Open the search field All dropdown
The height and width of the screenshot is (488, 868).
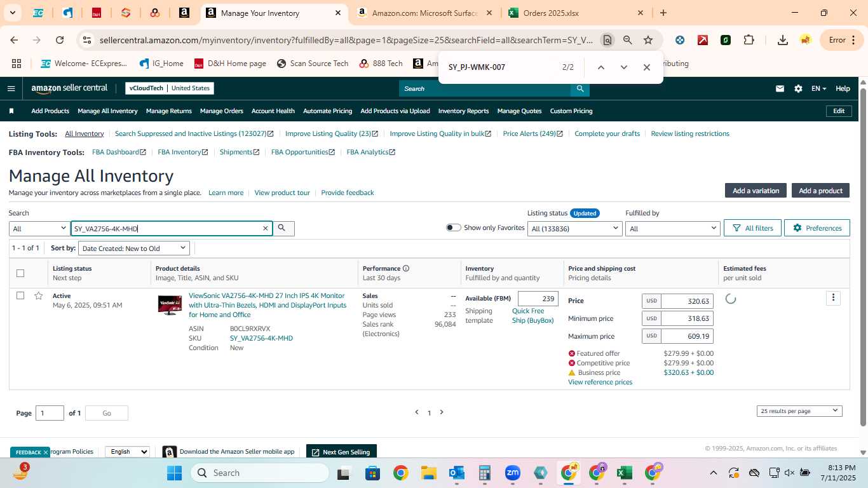[x=39, y=228]
